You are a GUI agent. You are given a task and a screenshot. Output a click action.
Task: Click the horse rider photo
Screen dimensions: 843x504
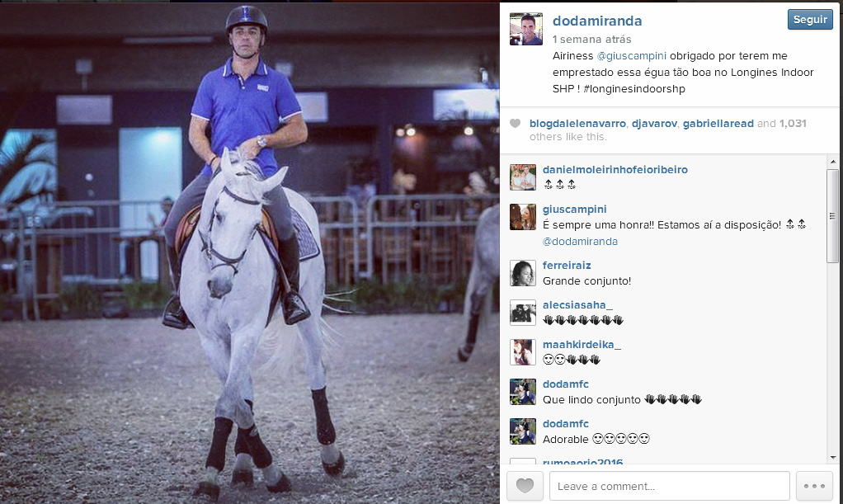(x=249, y=252)
